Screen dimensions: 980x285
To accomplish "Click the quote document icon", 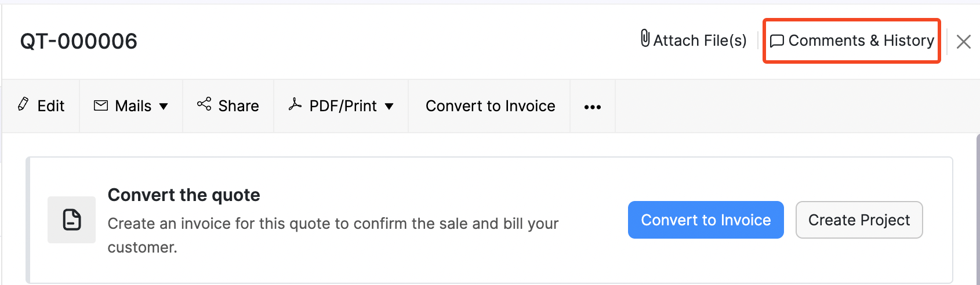I will tap(71, 220).
